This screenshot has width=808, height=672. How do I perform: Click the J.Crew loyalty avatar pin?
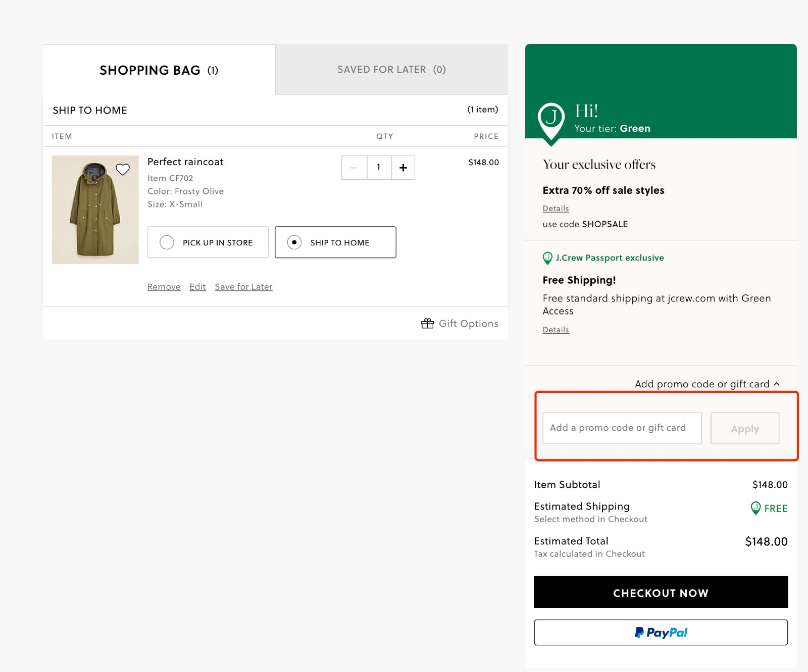click(x=552, y=120)
